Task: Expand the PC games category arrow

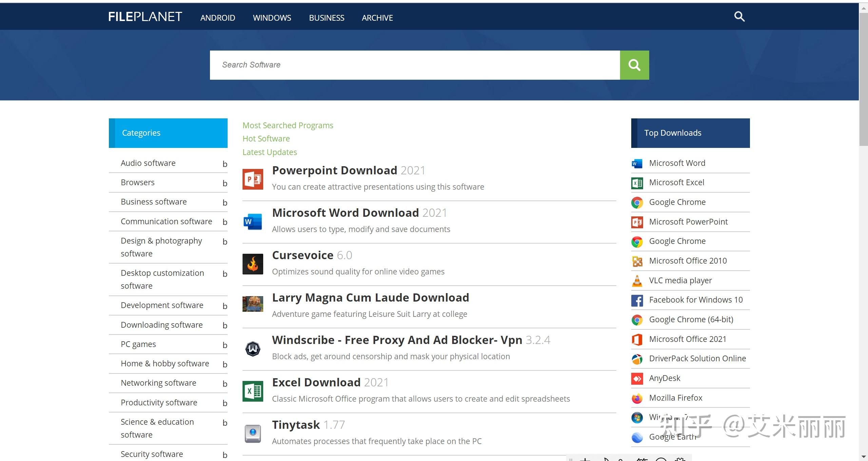Action: pos(225,345)
